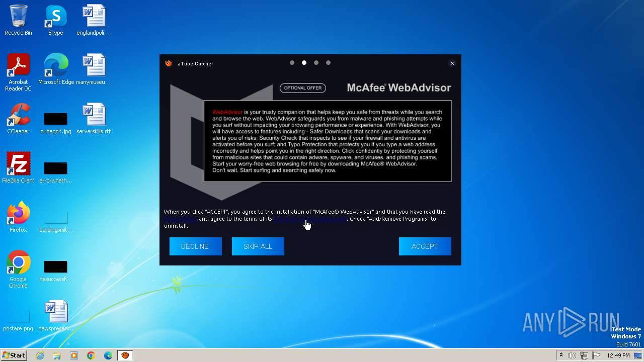Select Acrobat Reader DC desktop icon
644x362 pixels.
[x=18, y=72]
